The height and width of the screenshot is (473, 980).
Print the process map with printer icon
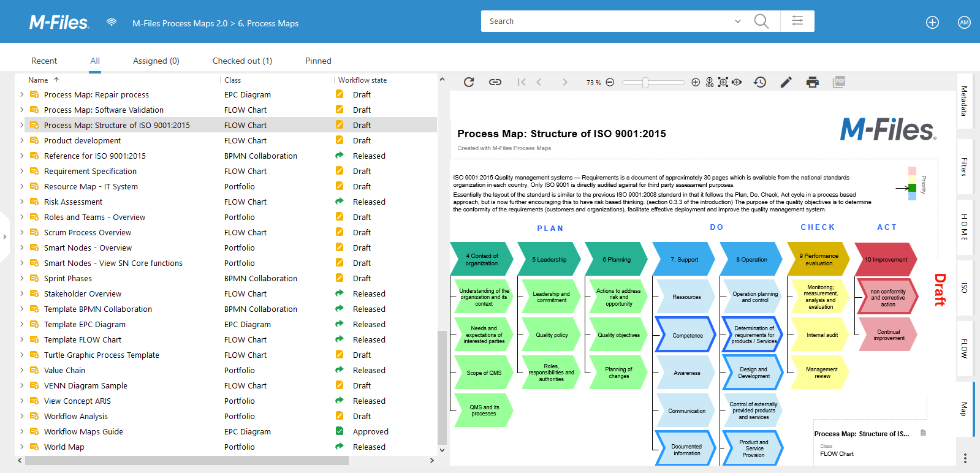click(813, 82)
